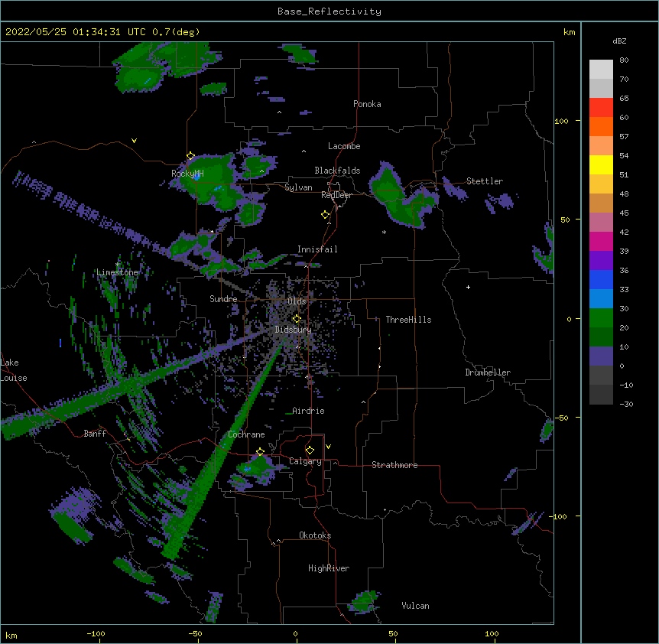659x644 pixels.
Task: Click the yellow marker near RockyMH
Action: pos(190,156)
